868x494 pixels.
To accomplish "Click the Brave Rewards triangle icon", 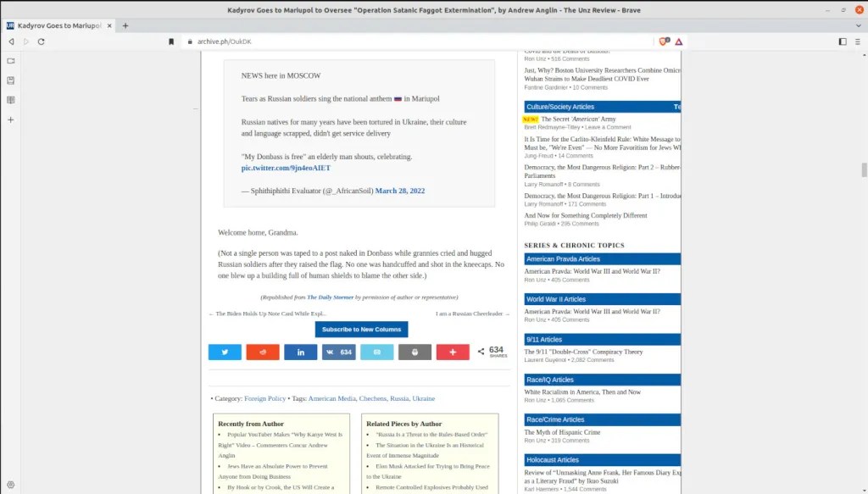I will [679, 42].
